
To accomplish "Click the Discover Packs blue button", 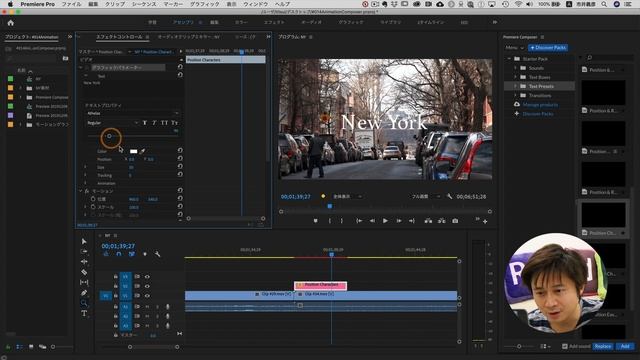I will point(548,48).
